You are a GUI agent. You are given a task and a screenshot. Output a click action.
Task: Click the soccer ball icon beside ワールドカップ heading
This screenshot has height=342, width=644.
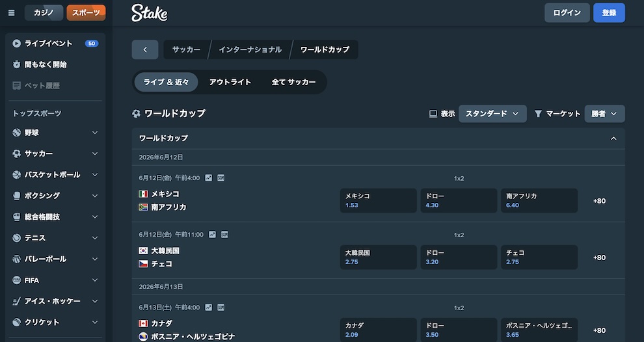[x=136, y=114]
